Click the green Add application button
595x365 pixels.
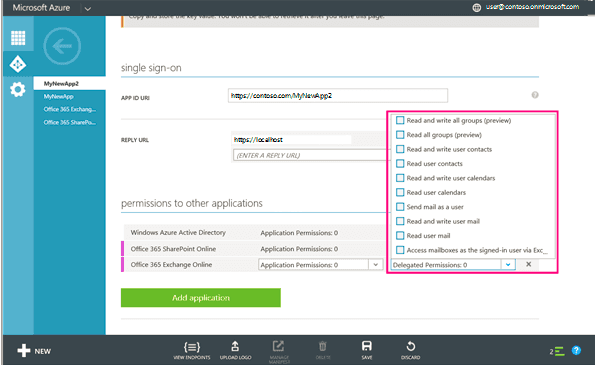201,298
